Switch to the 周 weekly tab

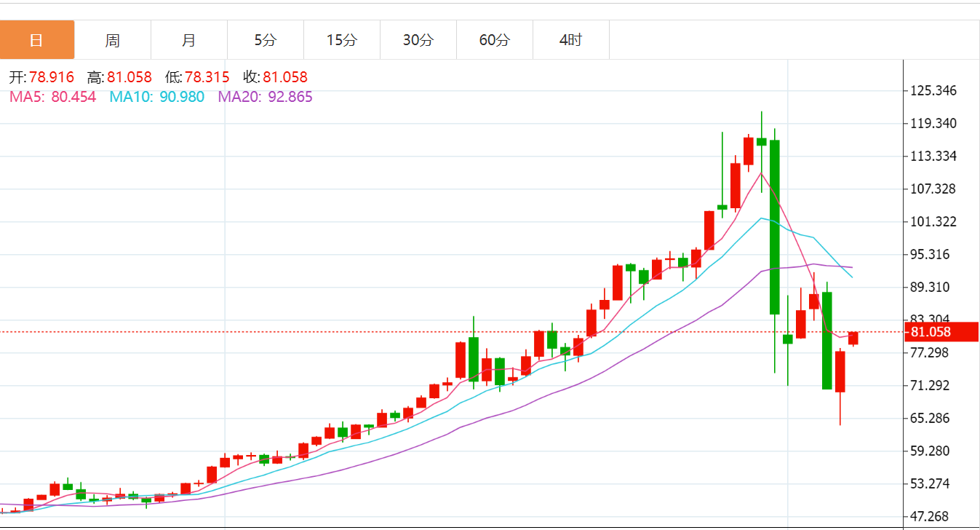[113, 40]
